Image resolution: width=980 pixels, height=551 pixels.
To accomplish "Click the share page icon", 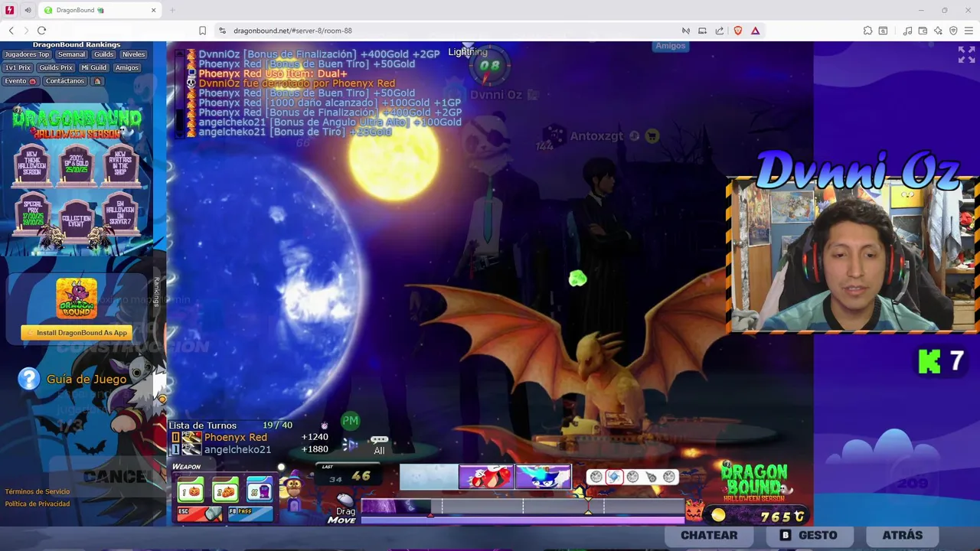I will click(720, 31).
